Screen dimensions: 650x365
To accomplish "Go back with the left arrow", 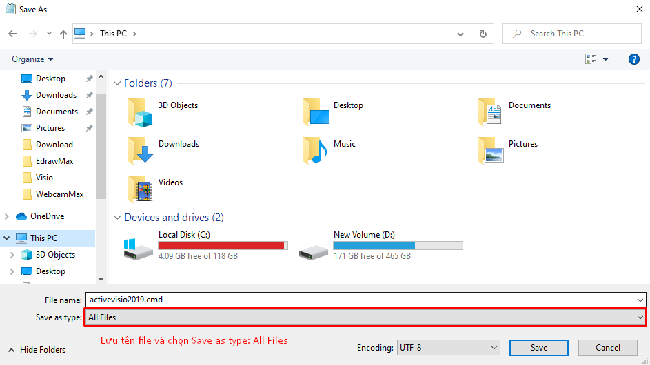I will point(13,34).
